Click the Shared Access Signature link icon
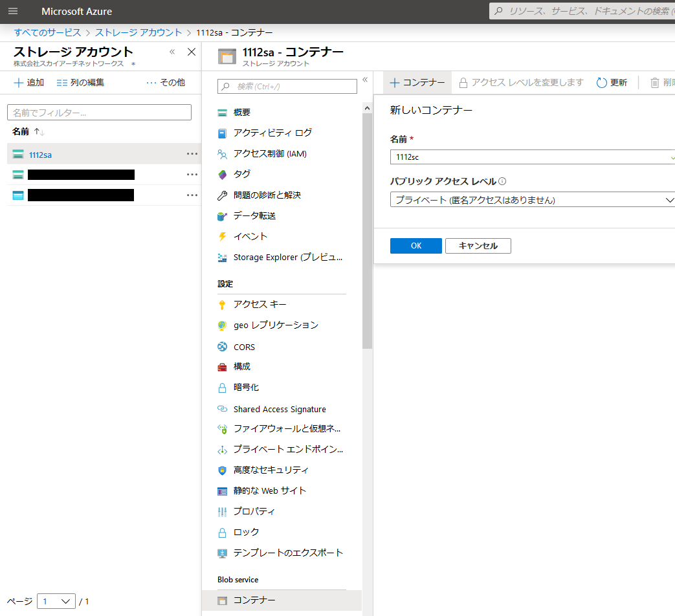 (222, 409)
